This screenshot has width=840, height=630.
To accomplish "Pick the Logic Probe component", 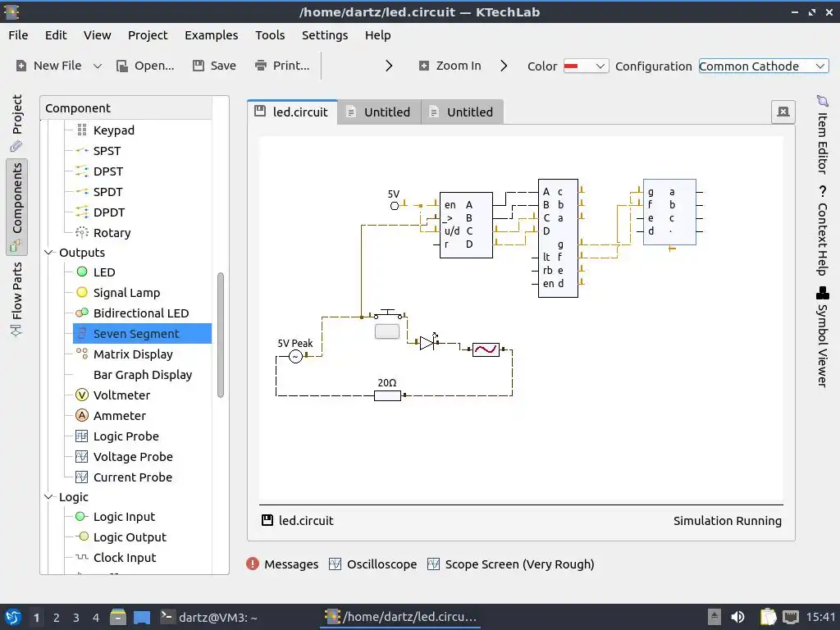I will pos(126,436).
